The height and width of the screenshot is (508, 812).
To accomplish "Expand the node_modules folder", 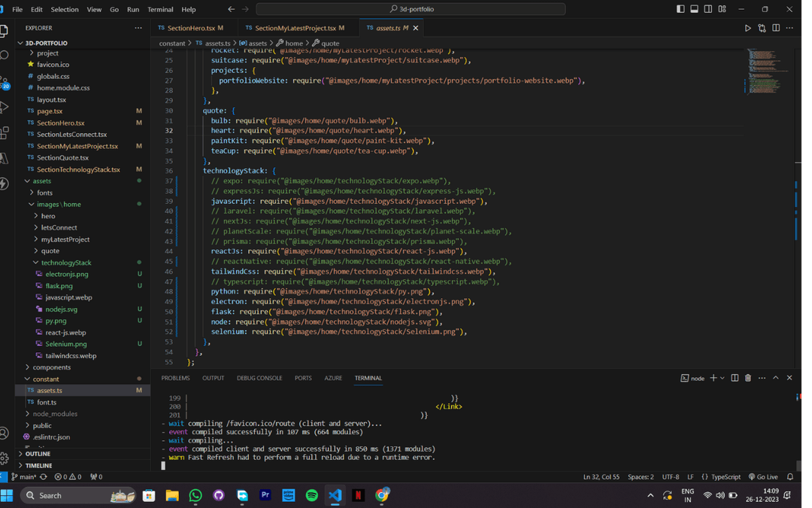I will click(54, 414).
